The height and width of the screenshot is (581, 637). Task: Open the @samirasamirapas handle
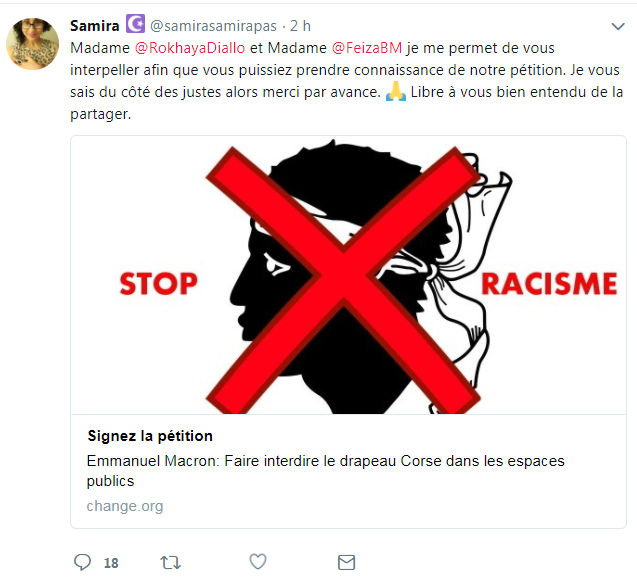coord(213,26)
